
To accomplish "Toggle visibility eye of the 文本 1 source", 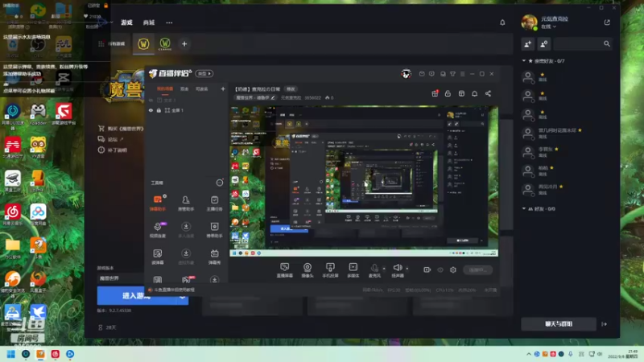I will pos(151,100).
